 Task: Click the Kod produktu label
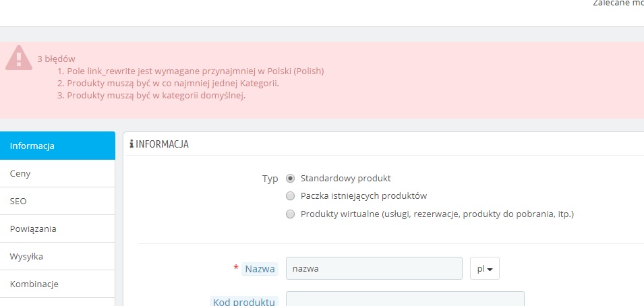click(244, 301)
